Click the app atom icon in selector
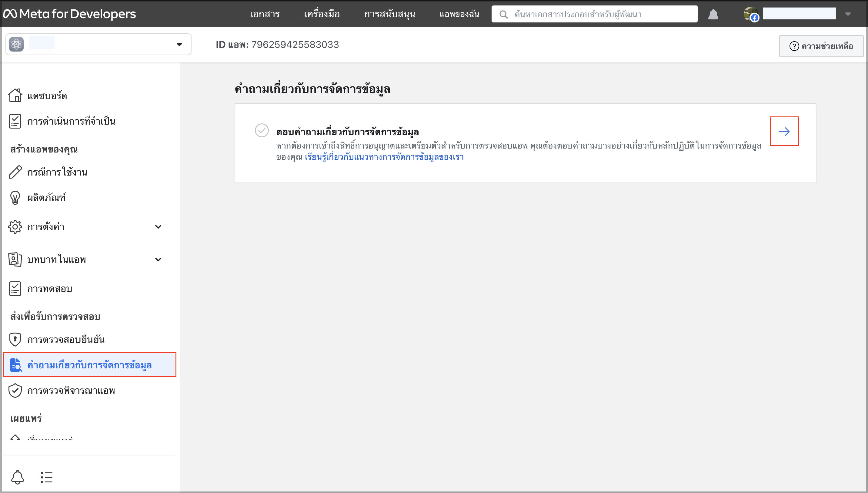The height and width of the screenshot is (493, 868). pyautogui.click(x=16, y=44)
